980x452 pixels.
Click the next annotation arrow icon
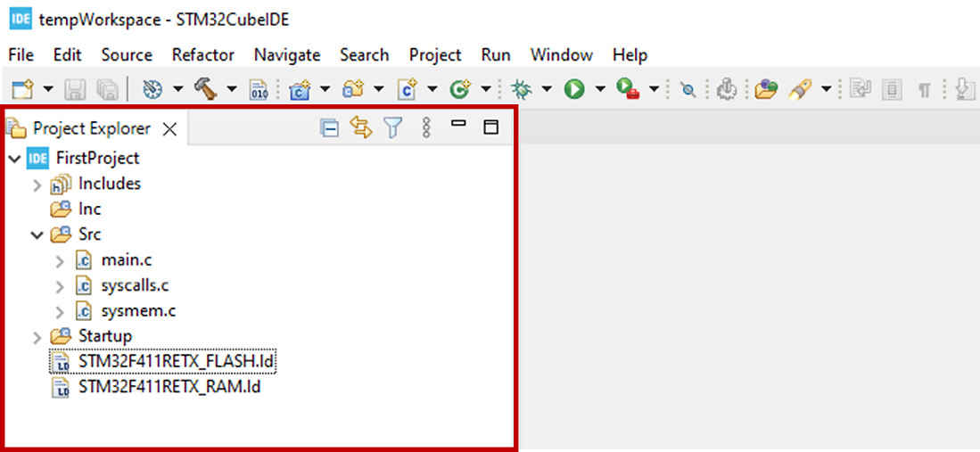(967, 89)
